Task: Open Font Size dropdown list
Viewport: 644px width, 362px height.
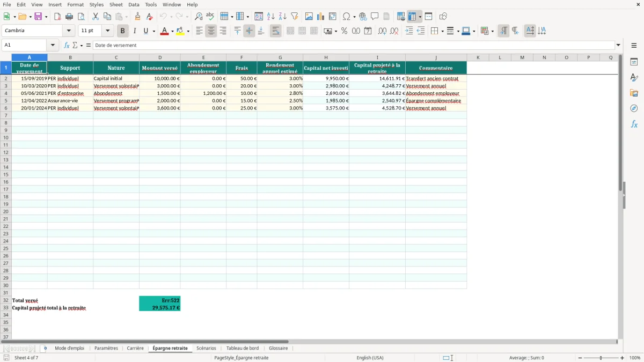Action: 107,31
